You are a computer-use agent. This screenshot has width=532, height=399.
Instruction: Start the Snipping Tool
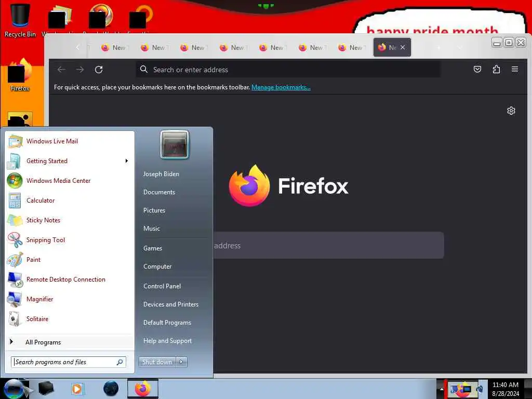(x=70, y=240)
